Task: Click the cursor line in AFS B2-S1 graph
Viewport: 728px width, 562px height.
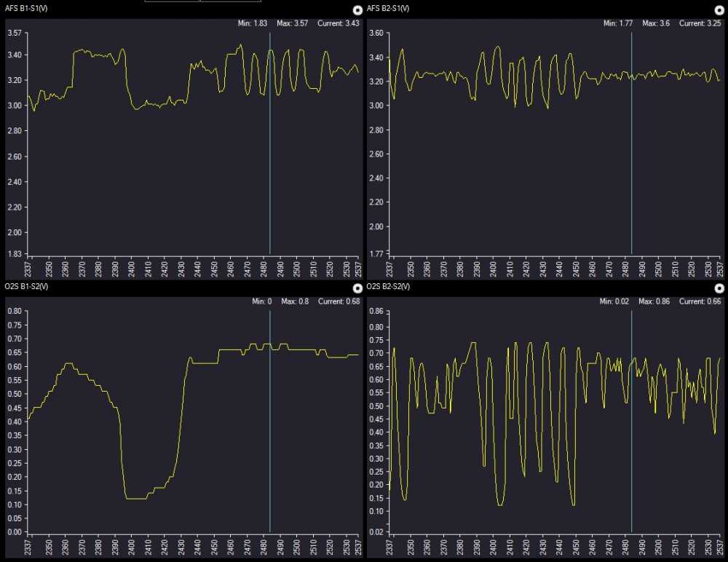Action: click(631, 146)
